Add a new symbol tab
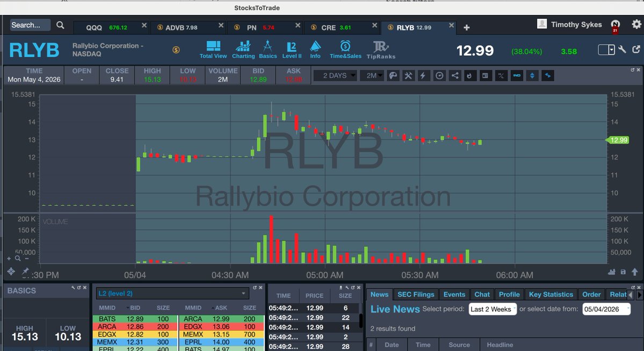 pyautogui.click(x=467, y=27)
